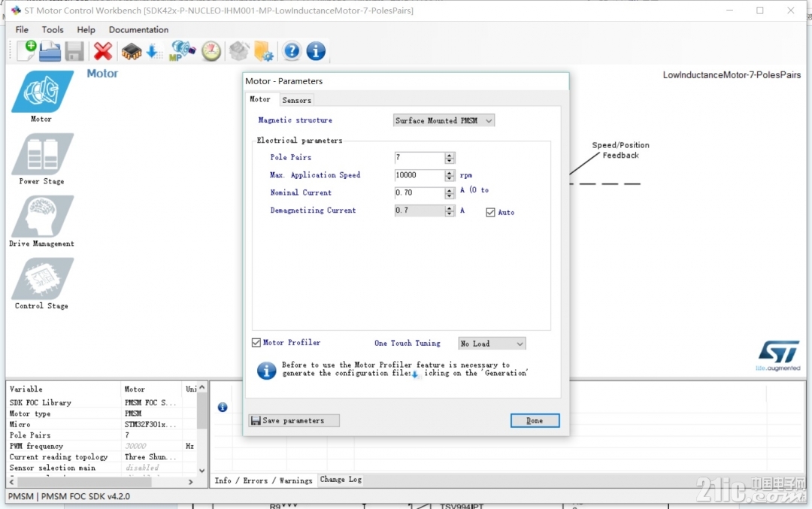
Task: Open the gauge monitor icon
Action: pyautogui.click(x=211, y=51)
